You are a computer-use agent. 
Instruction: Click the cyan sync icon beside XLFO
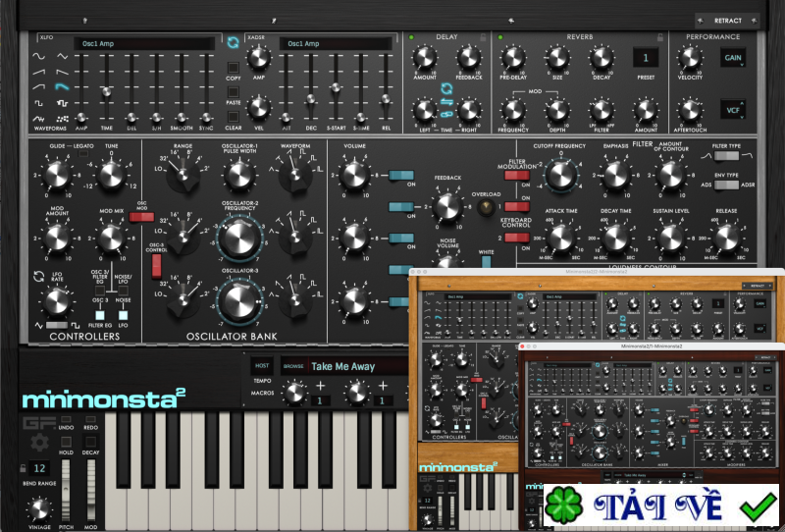(233, 42)
